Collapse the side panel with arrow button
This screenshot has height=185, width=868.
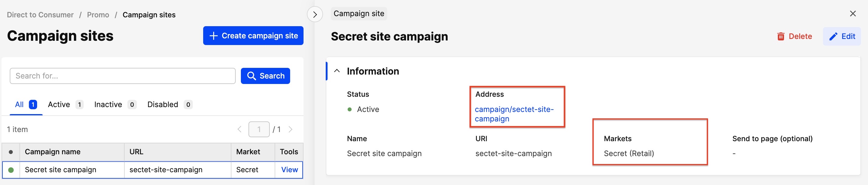tap(315, 15)
